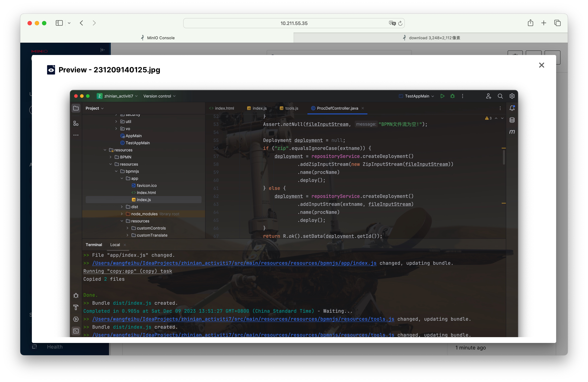Switch to the tools.js editor tab
Viewport: 588px width, 382px height.
coord(289,108)
